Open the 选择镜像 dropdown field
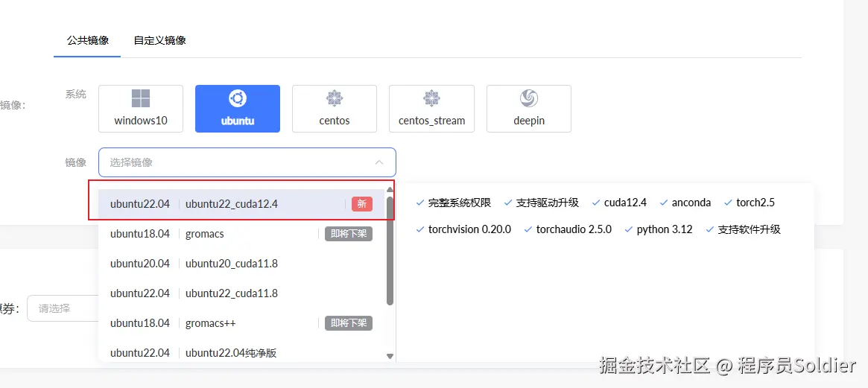 tap(247, 162)
